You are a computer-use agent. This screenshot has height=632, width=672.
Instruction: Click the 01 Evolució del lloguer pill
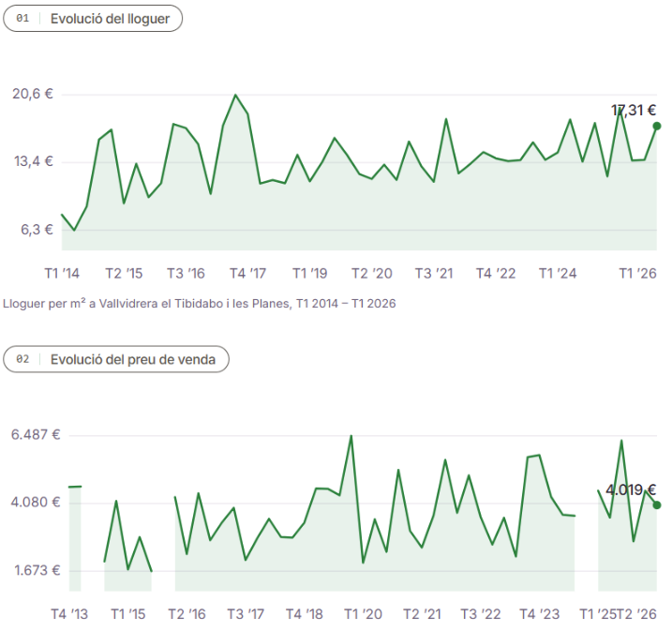(93, 19)
